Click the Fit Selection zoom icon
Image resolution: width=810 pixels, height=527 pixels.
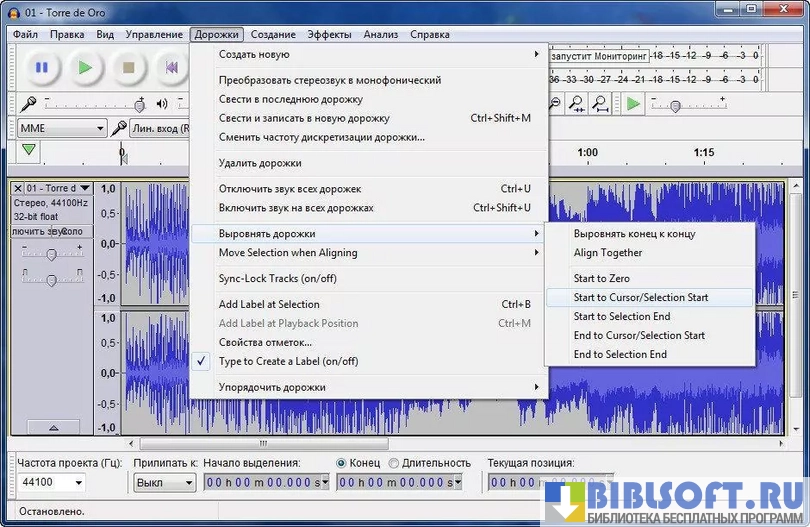578,103
